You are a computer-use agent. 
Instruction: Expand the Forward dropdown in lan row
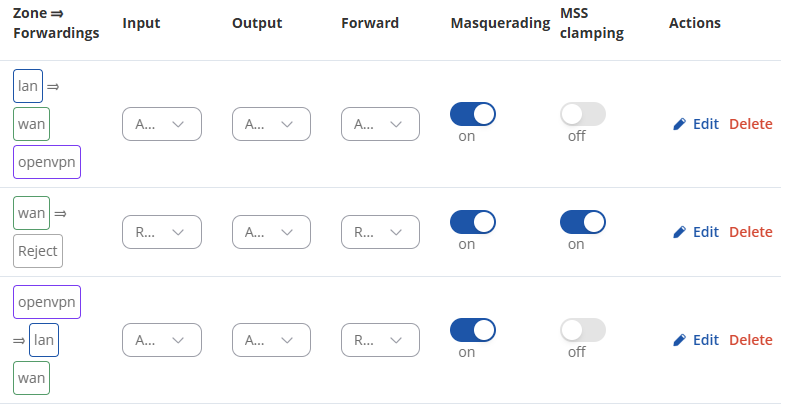click(x=380, y=124)
